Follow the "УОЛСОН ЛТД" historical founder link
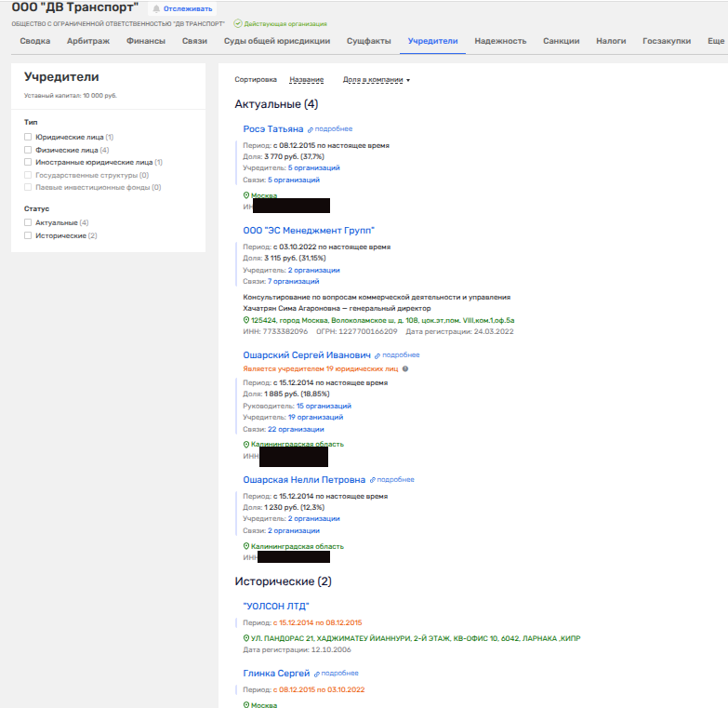This screenshot has width=728, height=708. click(x=276, y=607)
